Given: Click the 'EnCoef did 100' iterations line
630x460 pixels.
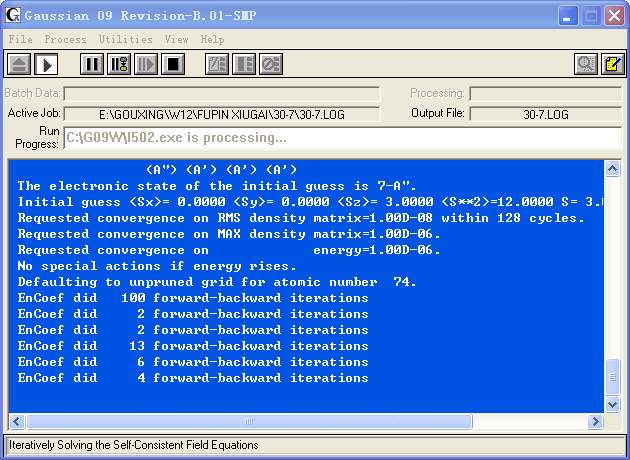Looking at the screenshot, I should pos(193,298).
